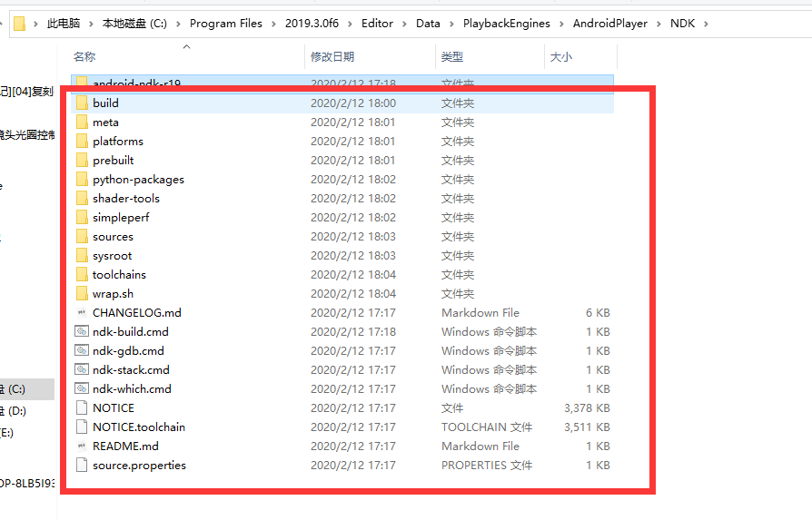
Task: Expand chevron after Program Files breadcrumb
Action: 273,24
